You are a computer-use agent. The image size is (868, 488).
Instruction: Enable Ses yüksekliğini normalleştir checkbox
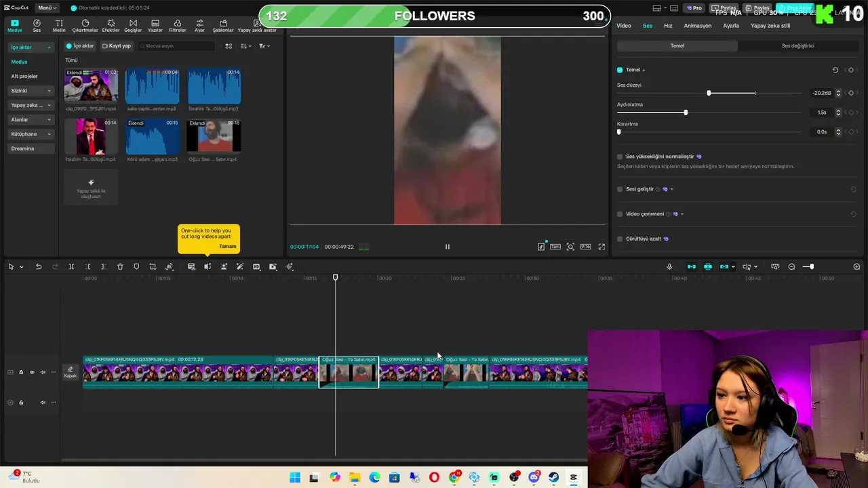[620, 157]
